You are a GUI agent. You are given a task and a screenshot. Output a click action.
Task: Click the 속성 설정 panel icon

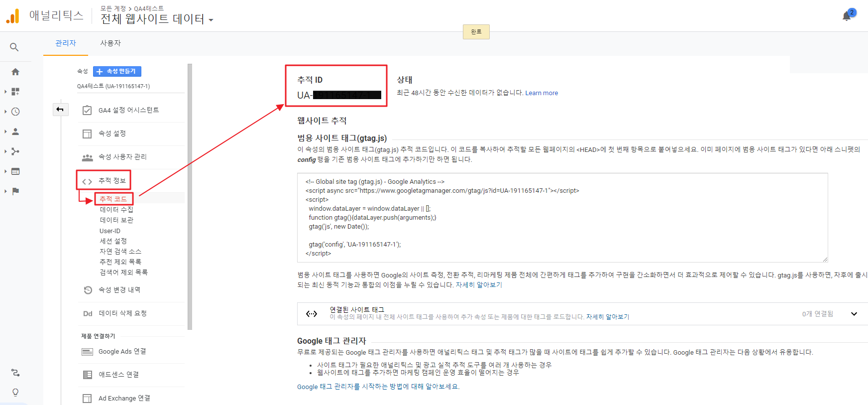pos(87,134)
